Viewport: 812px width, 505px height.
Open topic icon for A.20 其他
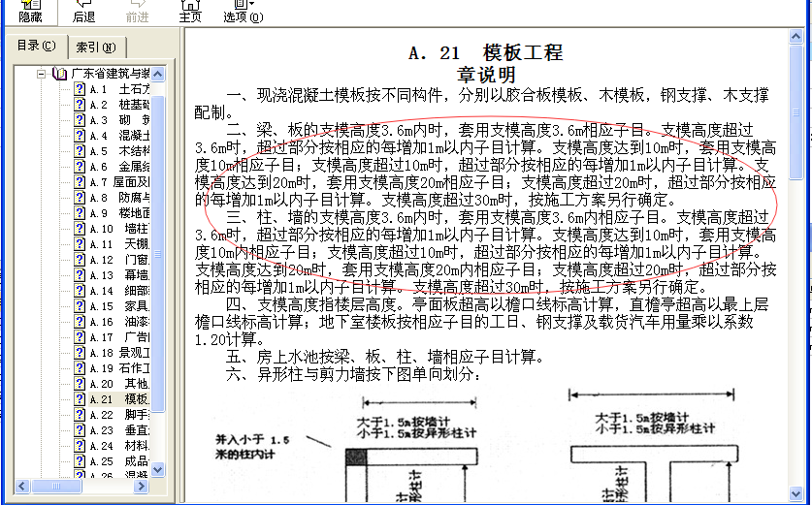pos(80,384)
